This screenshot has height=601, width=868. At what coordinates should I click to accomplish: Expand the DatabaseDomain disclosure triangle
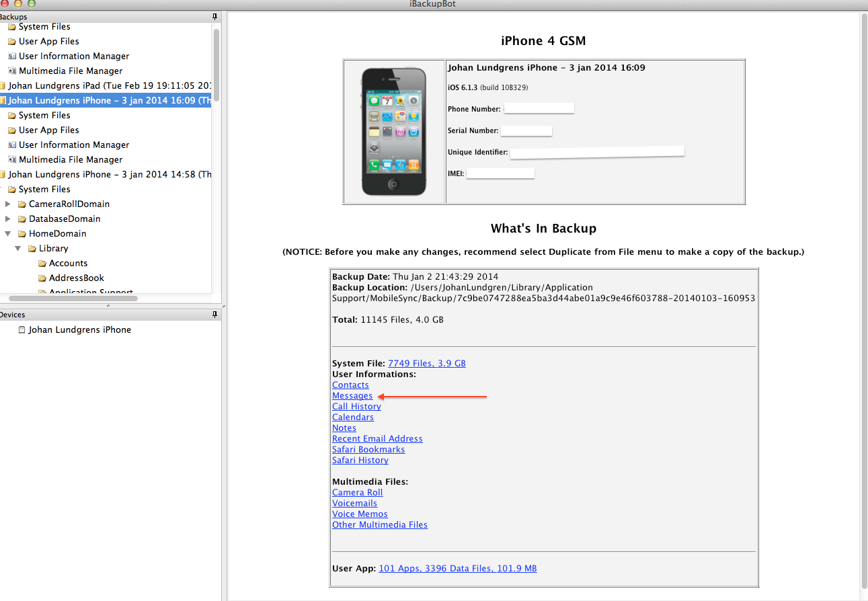pyautogui.click(x=7, y=218)
